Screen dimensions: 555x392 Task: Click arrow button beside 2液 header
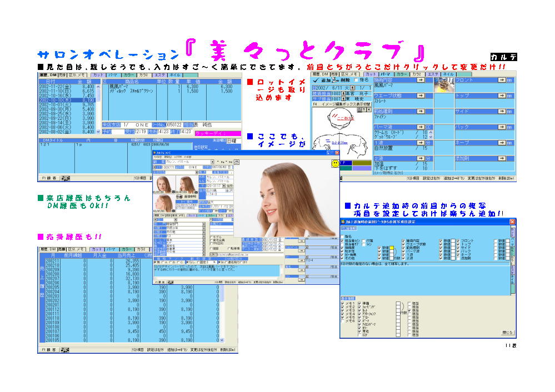[420, 158]
